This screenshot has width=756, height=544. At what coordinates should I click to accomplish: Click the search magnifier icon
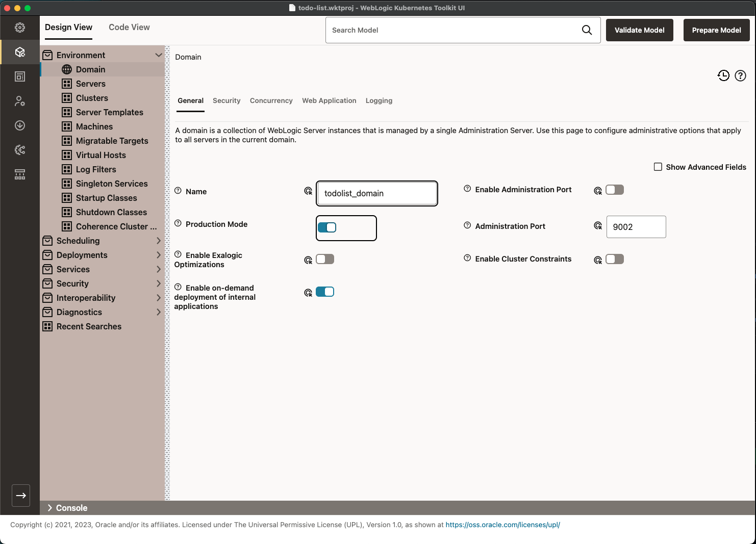(587, 30)
